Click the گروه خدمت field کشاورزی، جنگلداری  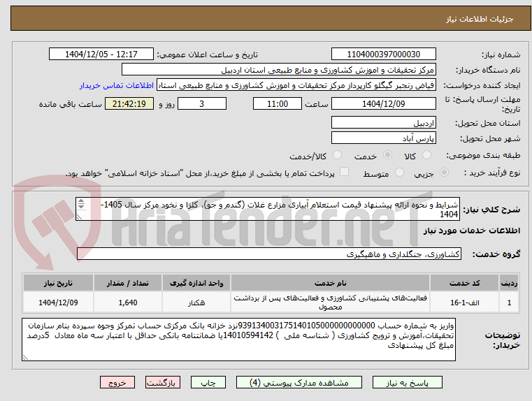pyautogui.click(x=269, y=254)
